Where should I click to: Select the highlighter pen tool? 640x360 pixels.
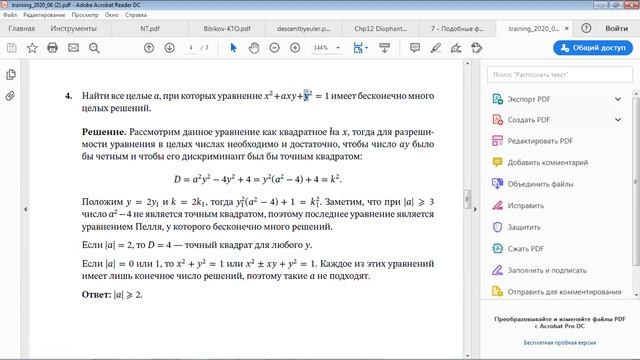coord(436,48)
